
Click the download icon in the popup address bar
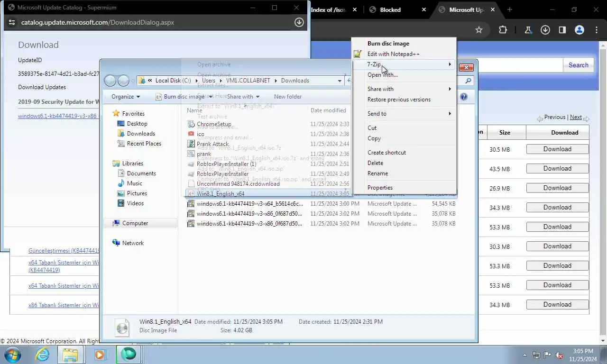[x=299, y=22]
